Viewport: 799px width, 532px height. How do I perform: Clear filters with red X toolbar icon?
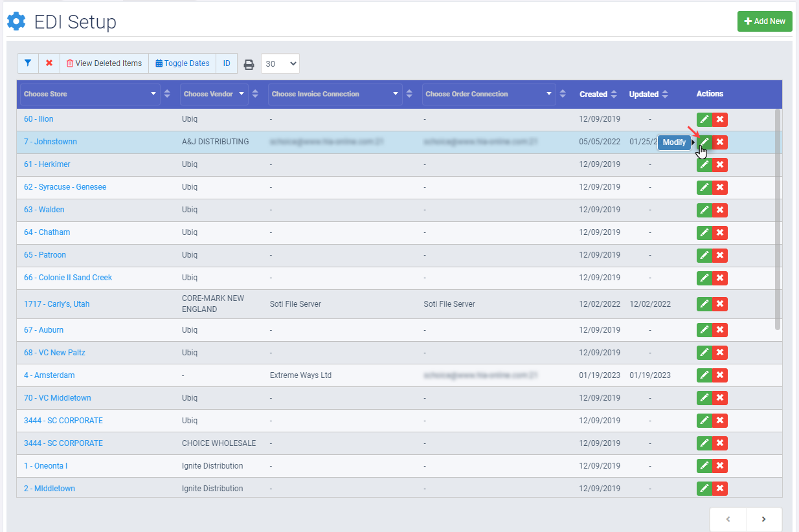pyautogui.click(x=49, y=63)
